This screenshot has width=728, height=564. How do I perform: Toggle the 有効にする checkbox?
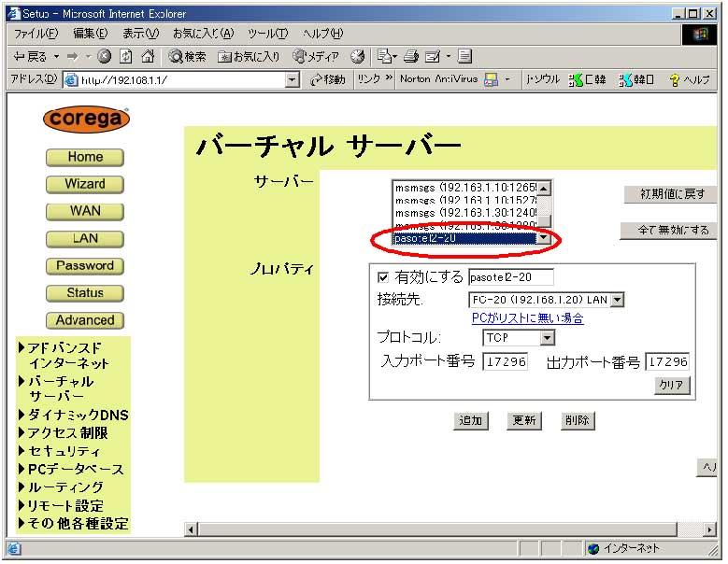point(382,277)
